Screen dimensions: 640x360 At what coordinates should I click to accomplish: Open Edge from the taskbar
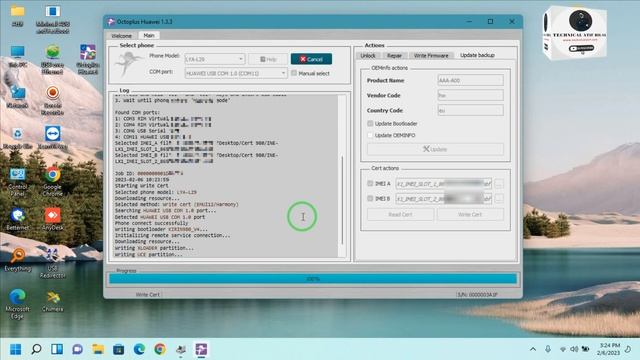(x=139, y=349)
